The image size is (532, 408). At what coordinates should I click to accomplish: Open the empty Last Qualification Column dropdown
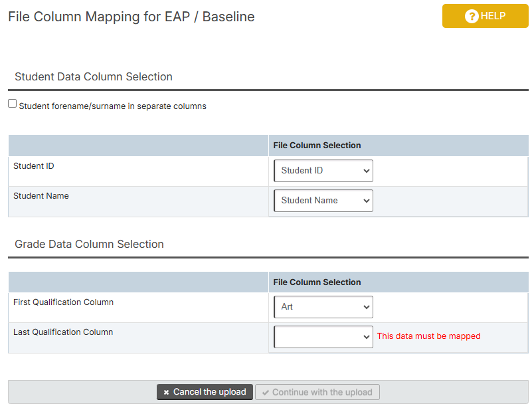pos(323,337)
